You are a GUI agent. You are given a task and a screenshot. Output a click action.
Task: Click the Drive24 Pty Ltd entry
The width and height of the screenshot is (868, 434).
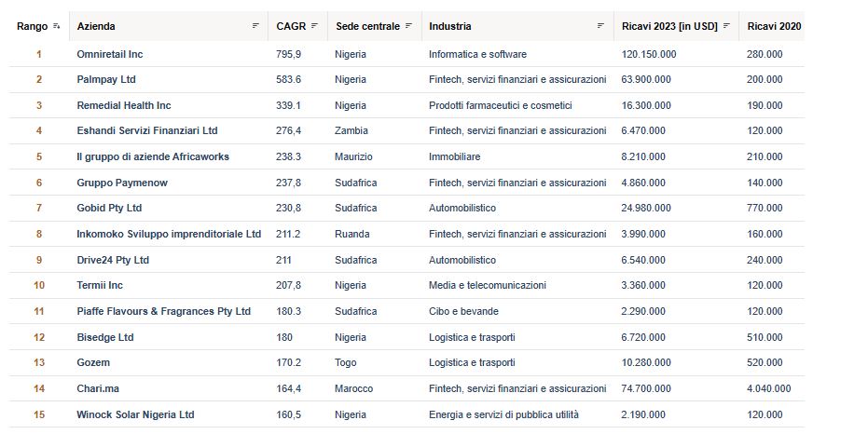point(113,260)
